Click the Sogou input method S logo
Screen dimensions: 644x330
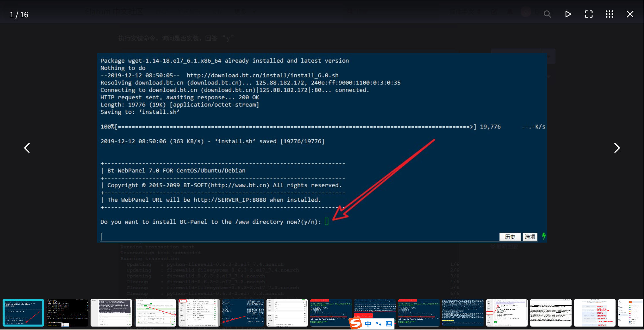click(x=355, y=323)
